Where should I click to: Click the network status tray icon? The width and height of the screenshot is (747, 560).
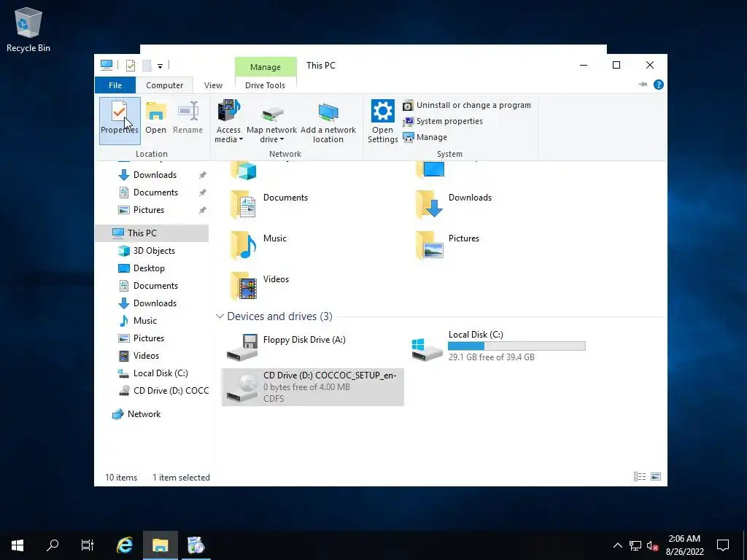tap(635, 545)
